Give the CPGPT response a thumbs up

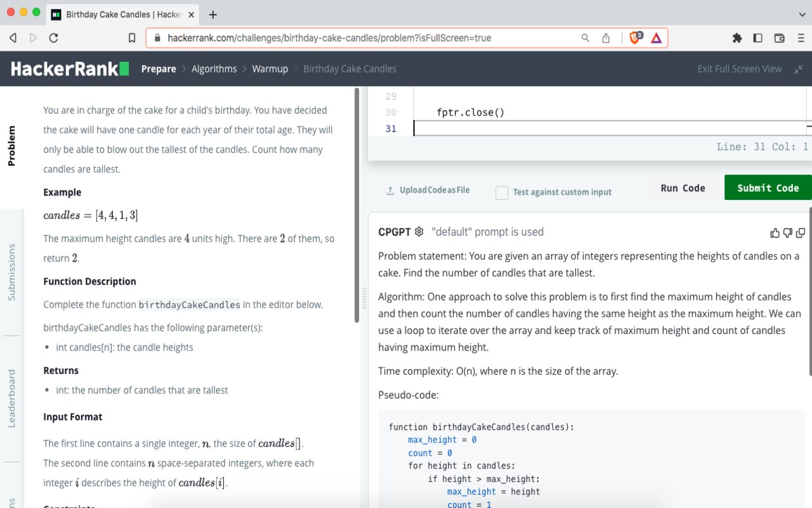click(x=775, y=233)
